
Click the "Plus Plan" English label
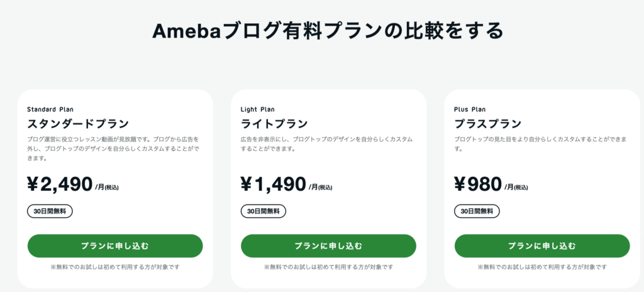click(x=470, y=109)
